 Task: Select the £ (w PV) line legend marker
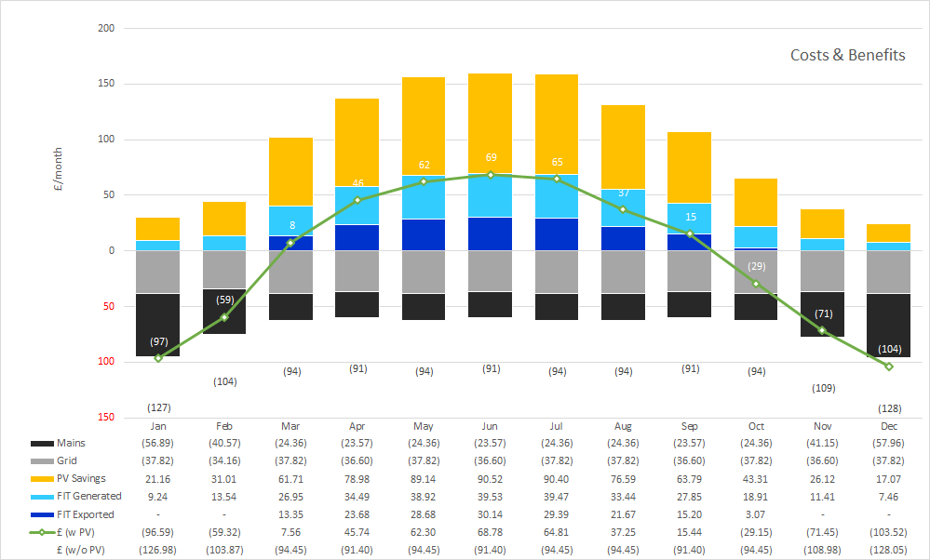[42, 532]
